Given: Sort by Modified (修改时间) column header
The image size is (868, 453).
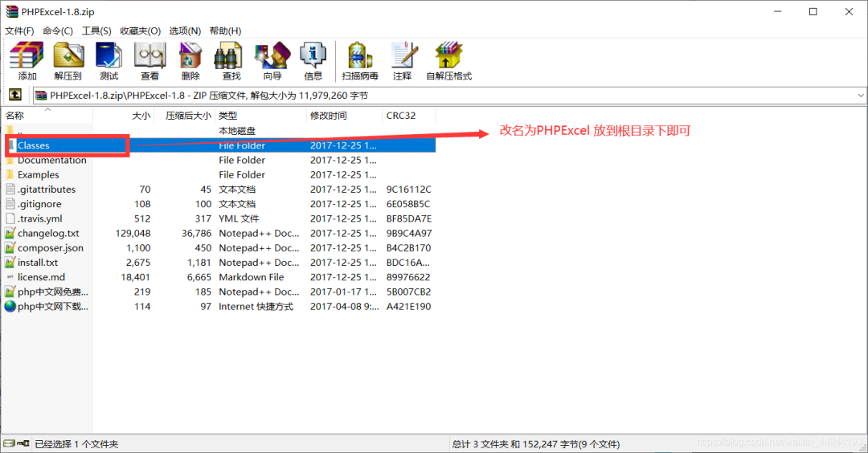Looking at the screenshot, I should [344, 116].
